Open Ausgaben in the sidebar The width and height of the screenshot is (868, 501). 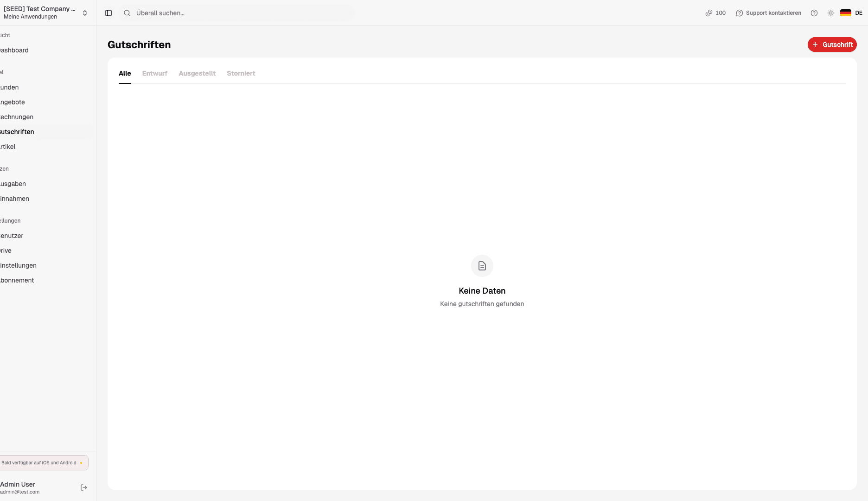tap(45, 184)
